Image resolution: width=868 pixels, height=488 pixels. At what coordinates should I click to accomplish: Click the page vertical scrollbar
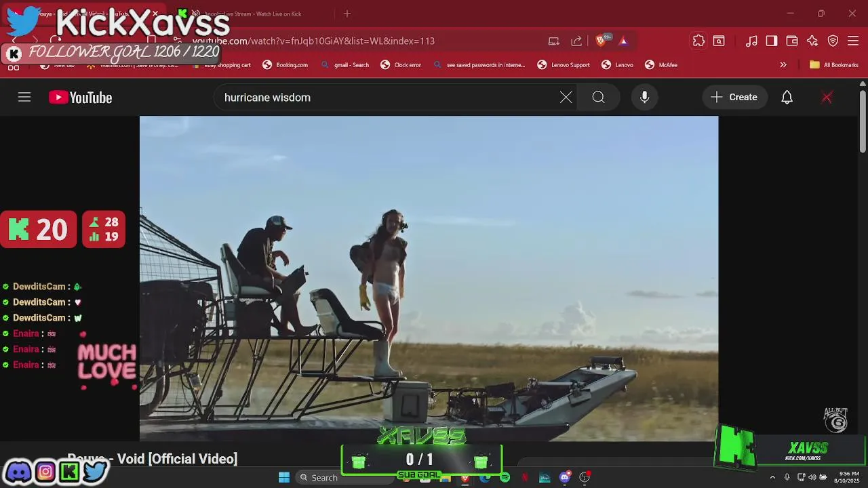pos(863,122)
